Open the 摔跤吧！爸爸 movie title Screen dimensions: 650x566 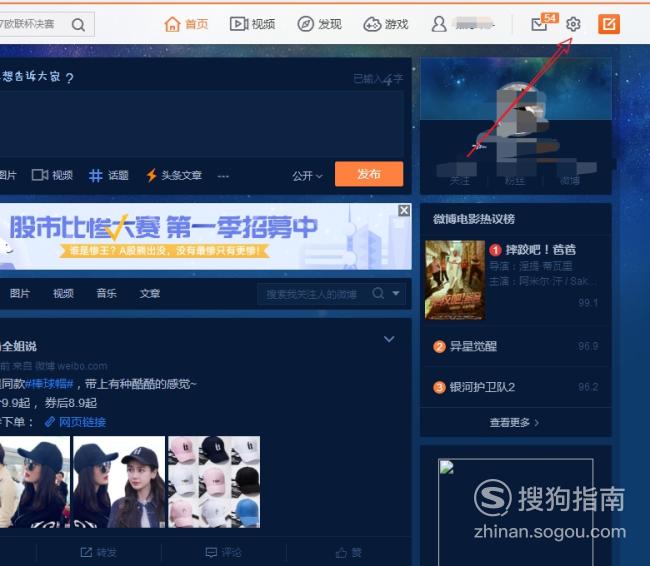(x=541, y=250)
